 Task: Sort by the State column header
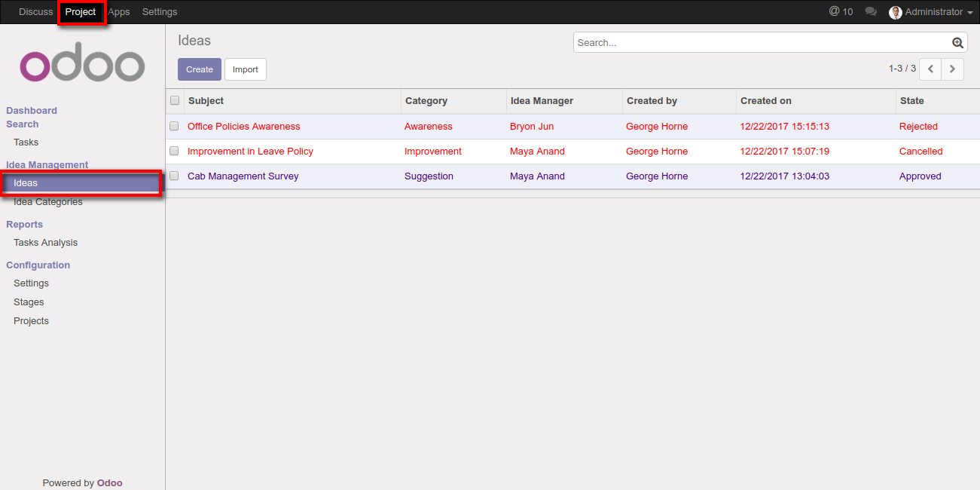938,101
